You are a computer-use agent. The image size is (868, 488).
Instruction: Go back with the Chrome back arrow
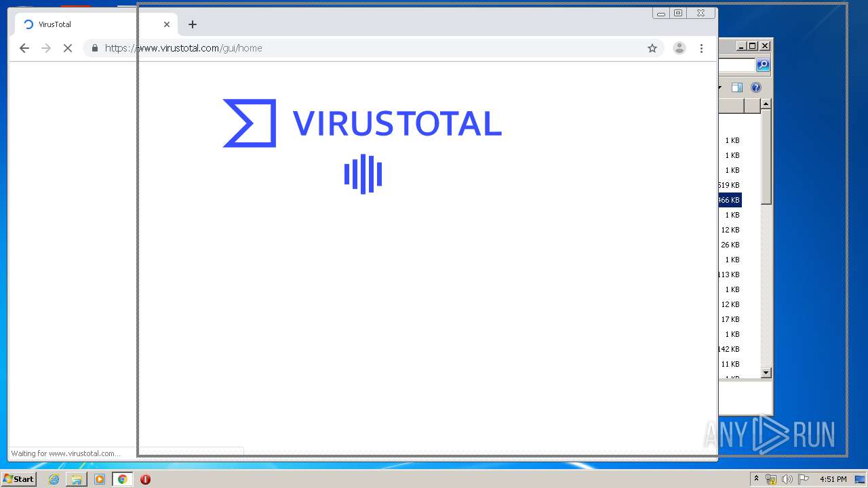coord(24,48)
